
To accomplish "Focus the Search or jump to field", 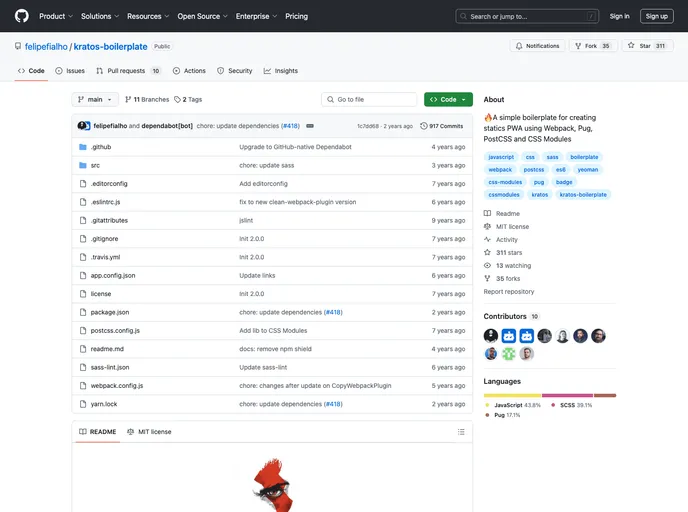I will click(527, 16).
